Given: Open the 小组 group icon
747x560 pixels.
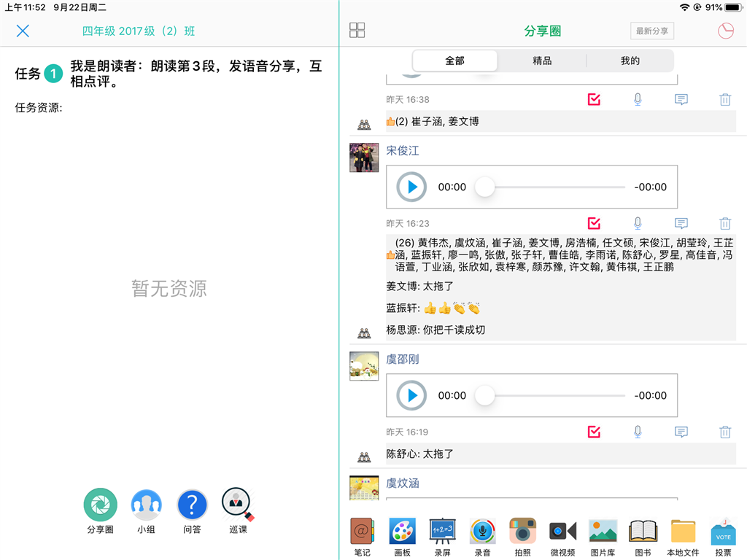Looking at the screenshot, I should pos(146,505).
